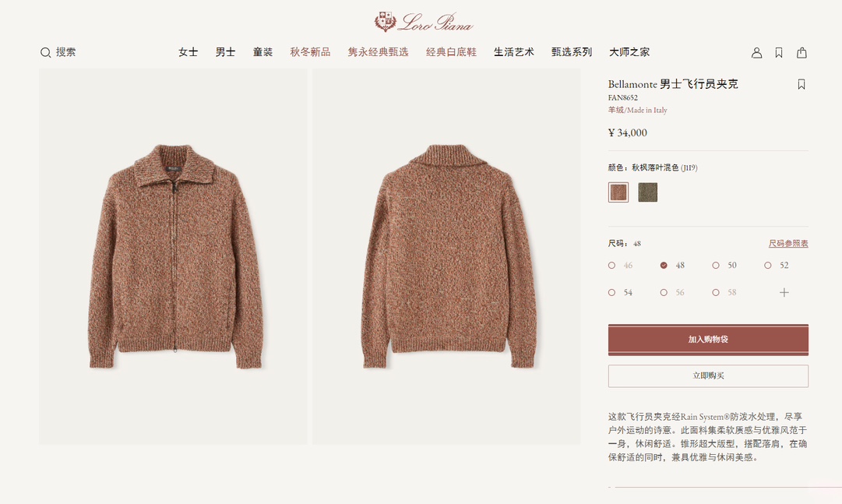Open the 尺码参照表 link
The width and height of the screenshot is (842, 504).
pyautogui.click(x=788, y=243)
